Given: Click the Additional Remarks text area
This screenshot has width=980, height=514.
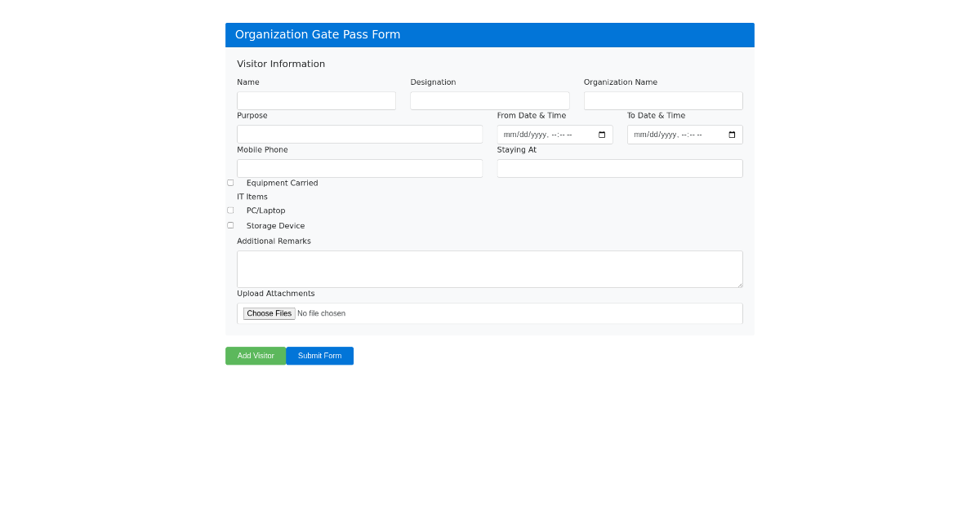Looking at the screenshot, I should [489, 268].
